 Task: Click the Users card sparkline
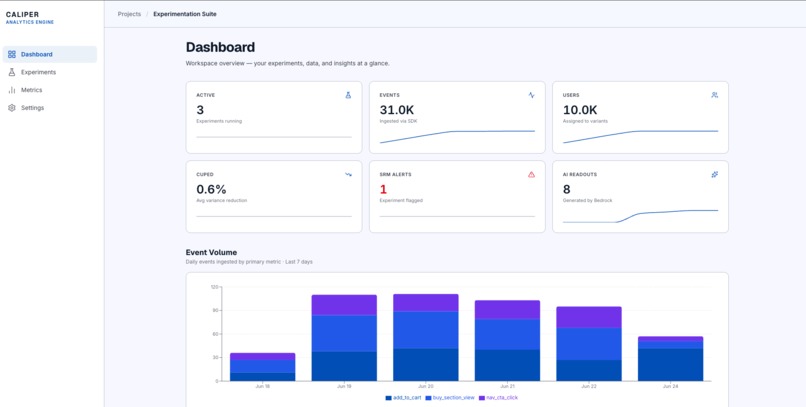tap(640, 137)
